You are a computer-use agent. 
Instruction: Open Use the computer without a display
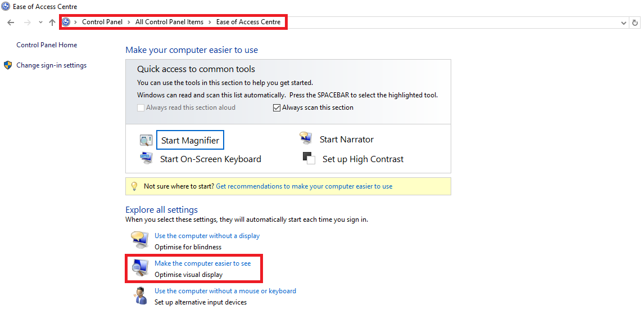(x=207, y=236)
